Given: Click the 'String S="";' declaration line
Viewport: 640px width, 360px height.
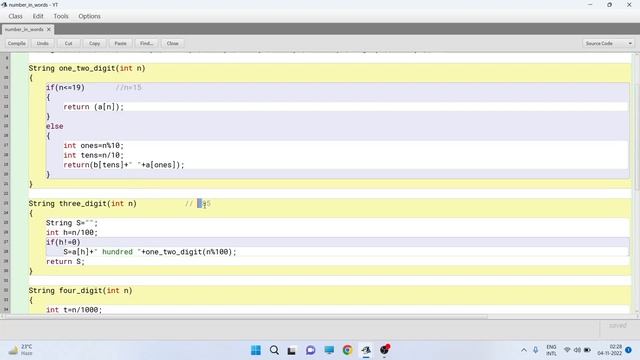Looking at the screenshot, I should click(72, 223).
